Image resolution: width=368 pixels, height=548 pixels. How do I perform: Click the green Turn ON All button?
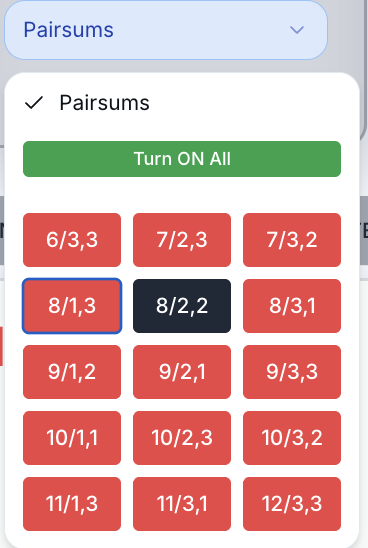[x=182, y=159]
